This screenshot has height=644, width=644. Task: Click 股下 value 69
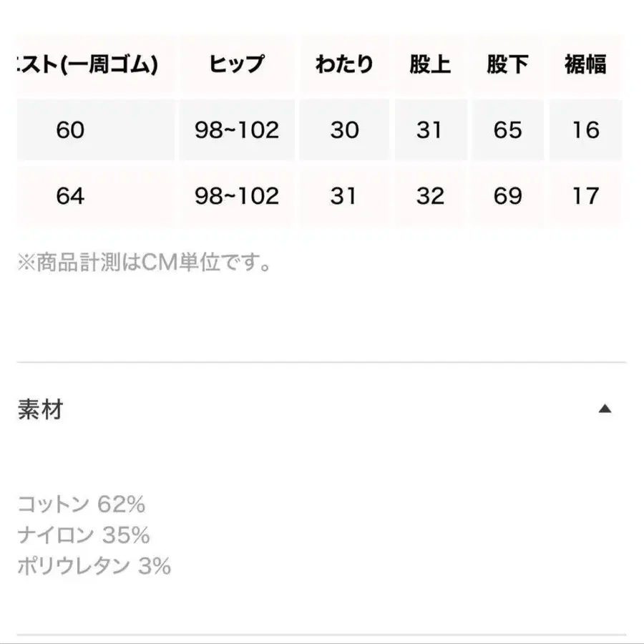click(507, 196)
